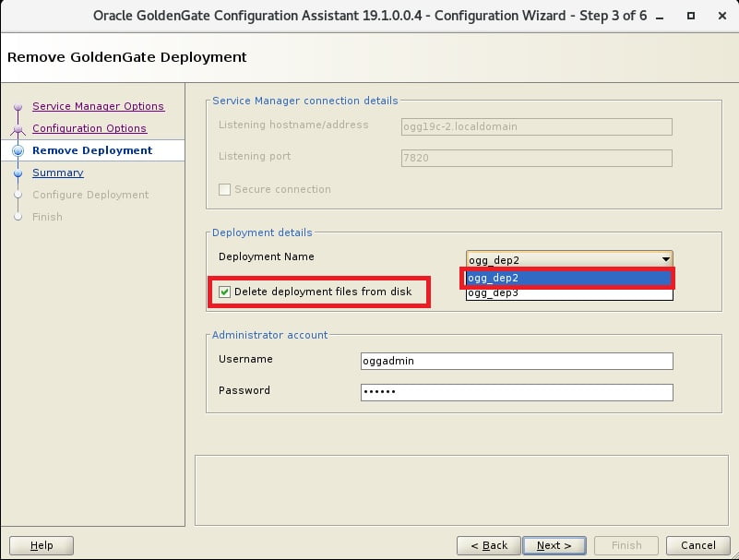
Task: Click the Cancel button
Action: coord(698,545)
